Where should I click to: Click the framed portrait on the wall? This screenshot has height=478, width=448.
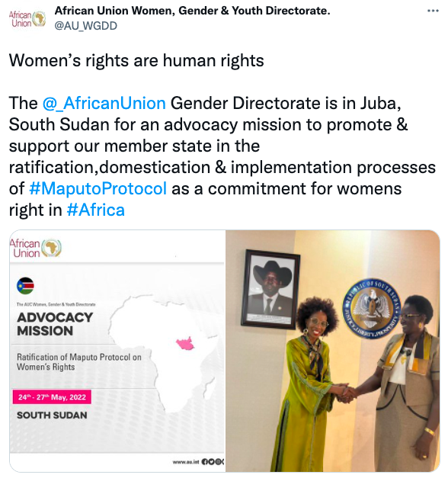tap(270, 289)
